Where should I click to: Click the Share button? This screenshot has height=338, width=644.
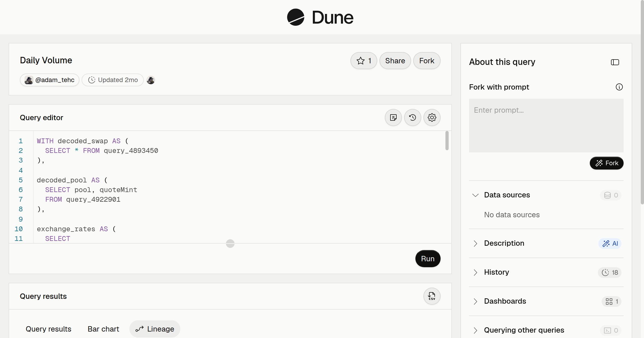tap(395, 61)
